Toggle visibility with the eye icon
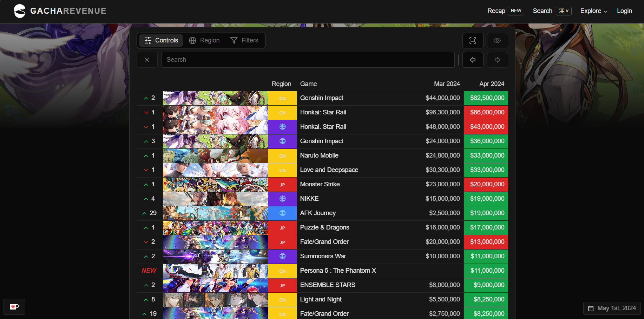 click(497, 40)
